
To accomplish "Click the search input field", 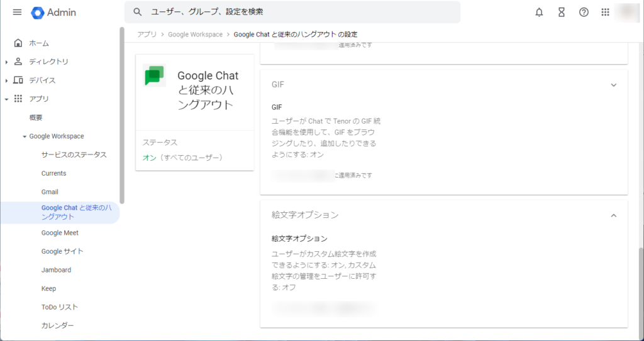I will pos(292,12).
